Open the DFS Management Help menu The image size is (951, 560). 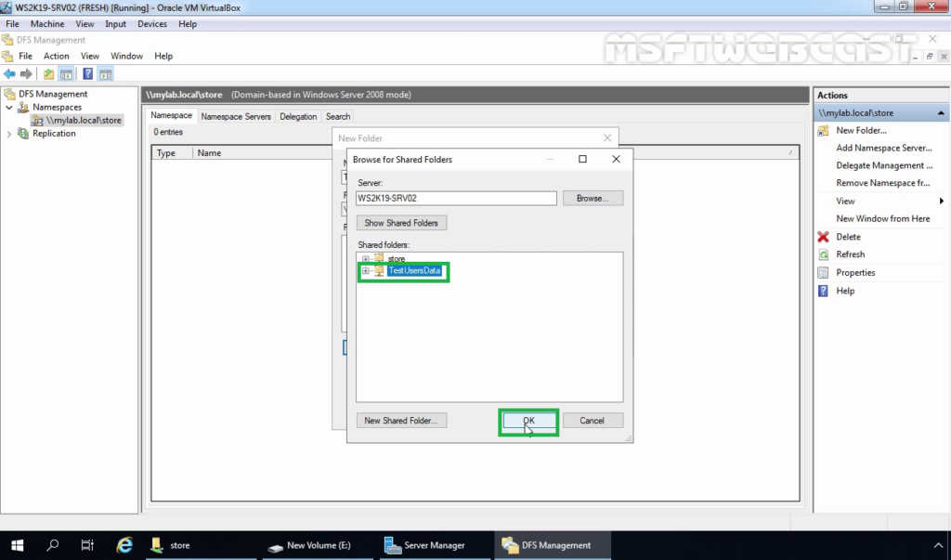[x=163, y=56]
